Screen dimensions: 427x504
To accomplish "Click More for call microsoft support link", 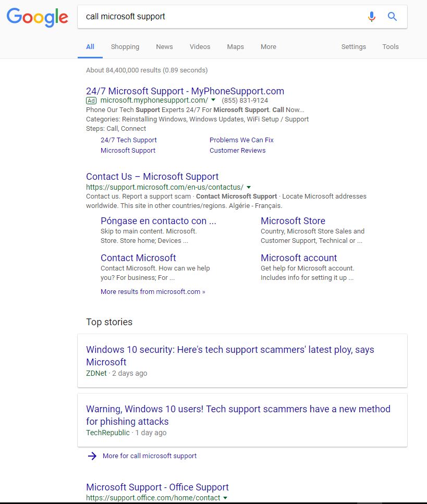I will pos(150,456).
